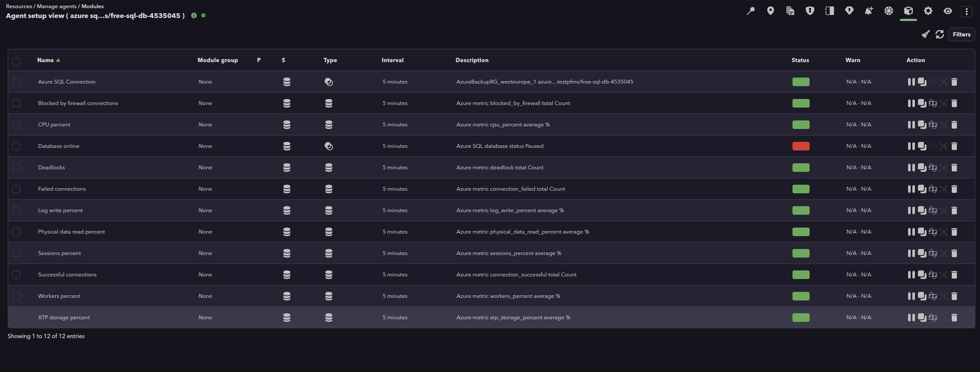
Task: Select the active Modules cube tab
Action: click(x=909, y=11)
